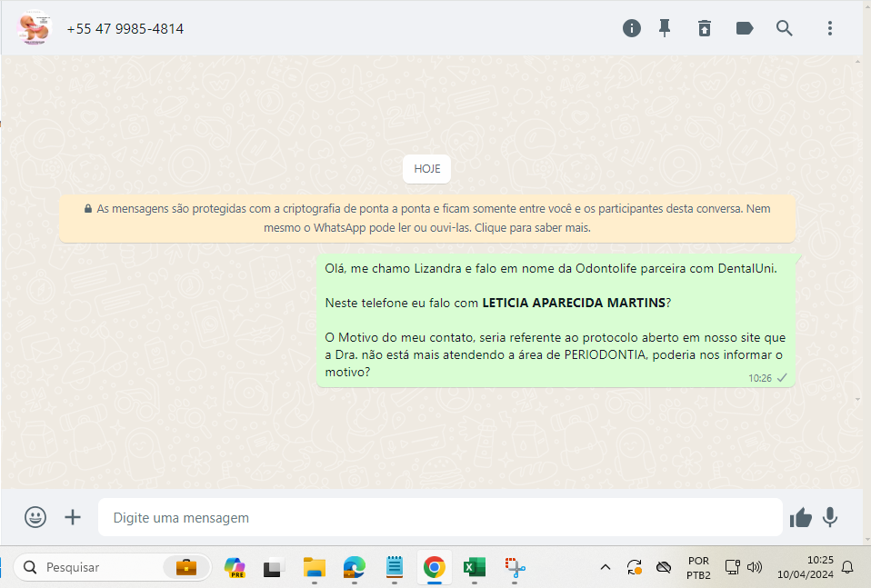Send a thumbs up reaction
The image size is (871, 588).
[801, 517]
